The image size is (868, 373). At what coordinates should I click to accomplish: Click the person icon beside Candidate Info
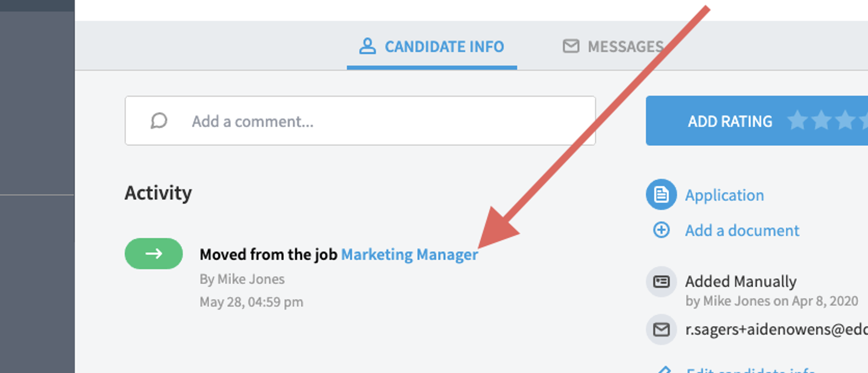pos(367,46)
